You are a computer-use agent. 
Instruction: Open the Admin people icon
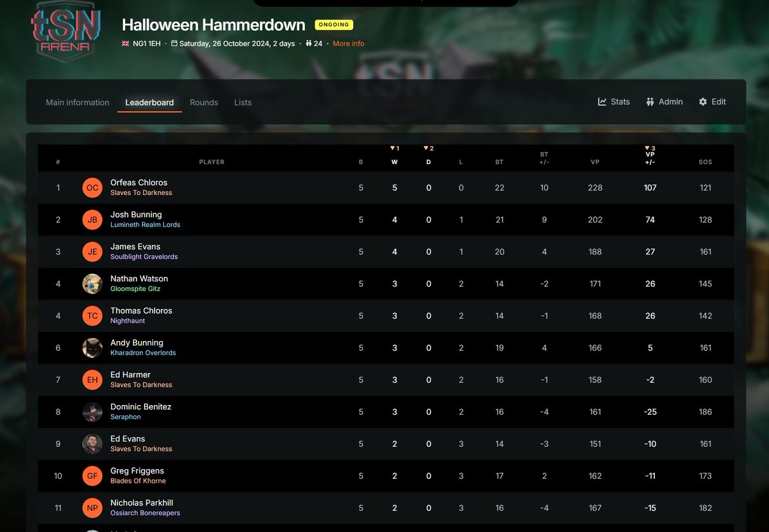650,102
